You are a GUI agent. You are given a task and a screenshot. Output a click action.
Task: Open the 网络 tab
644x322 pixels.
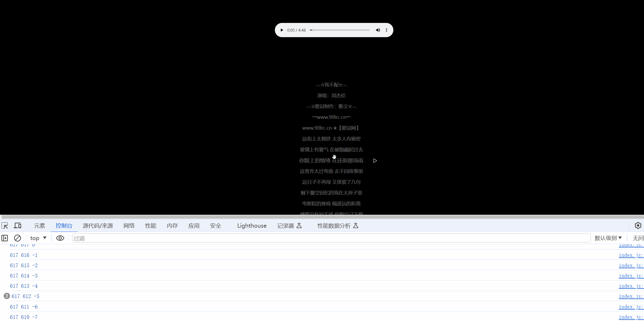click(129, 226)
